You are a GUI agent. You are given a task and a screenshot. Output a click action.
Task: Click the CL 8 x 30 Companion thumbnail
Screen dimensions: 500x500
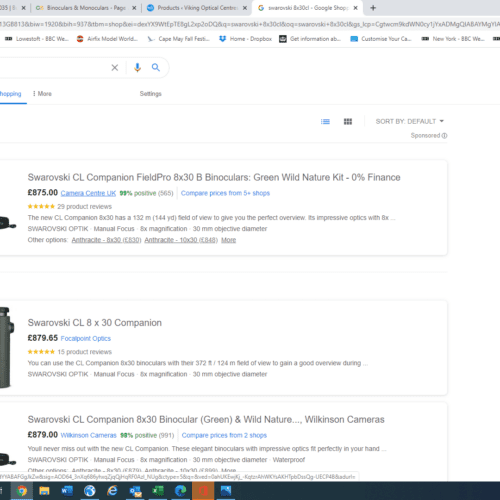click(x=7, y=348)
